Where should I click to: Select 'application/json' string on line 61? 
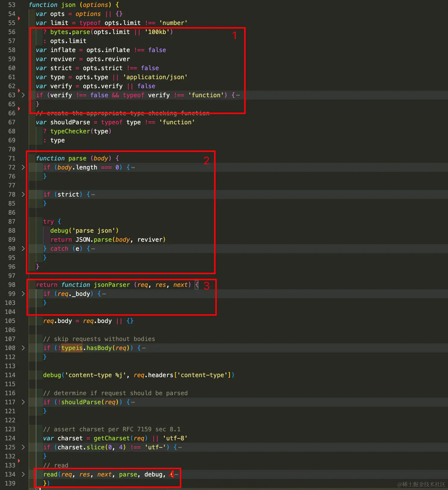click(x=155, y=77)
